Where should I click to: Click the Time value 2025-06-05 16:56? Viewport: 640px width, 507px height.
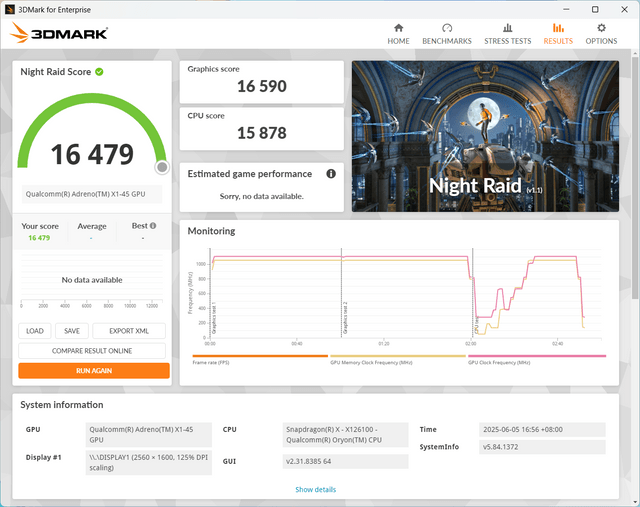[x=542, y=429]
